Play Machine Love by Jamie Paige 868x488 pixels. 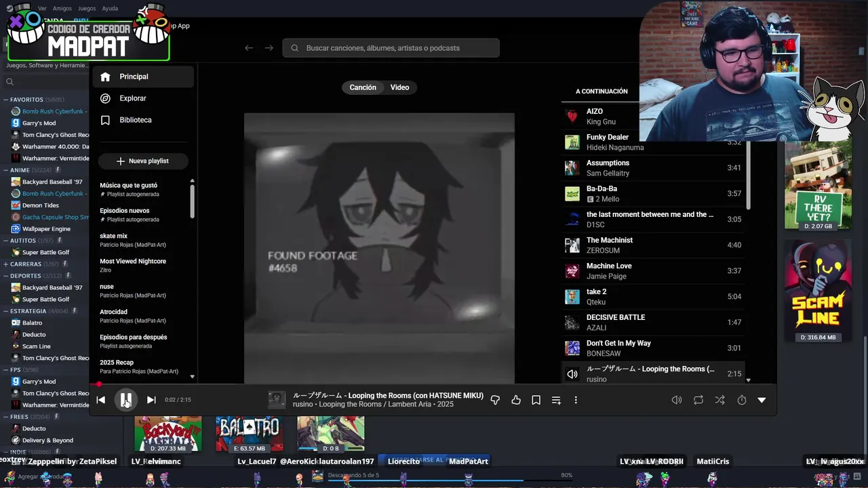(x=653, y=271)
